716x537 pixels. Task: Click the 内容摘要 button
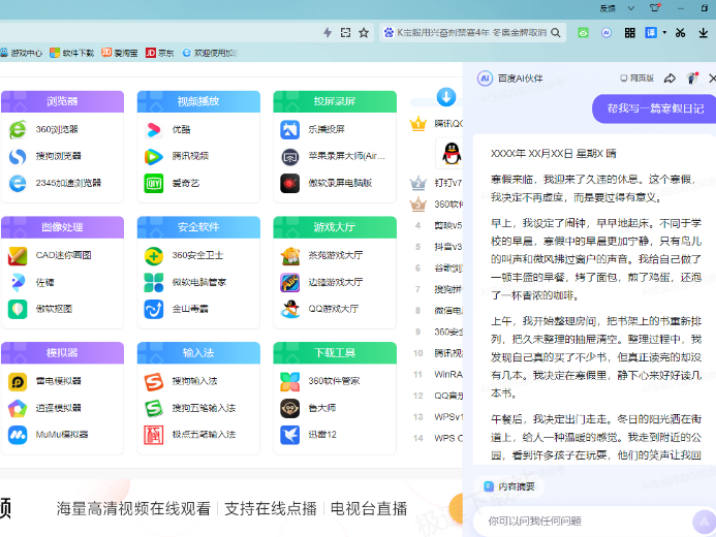click(x=510, y=487)
